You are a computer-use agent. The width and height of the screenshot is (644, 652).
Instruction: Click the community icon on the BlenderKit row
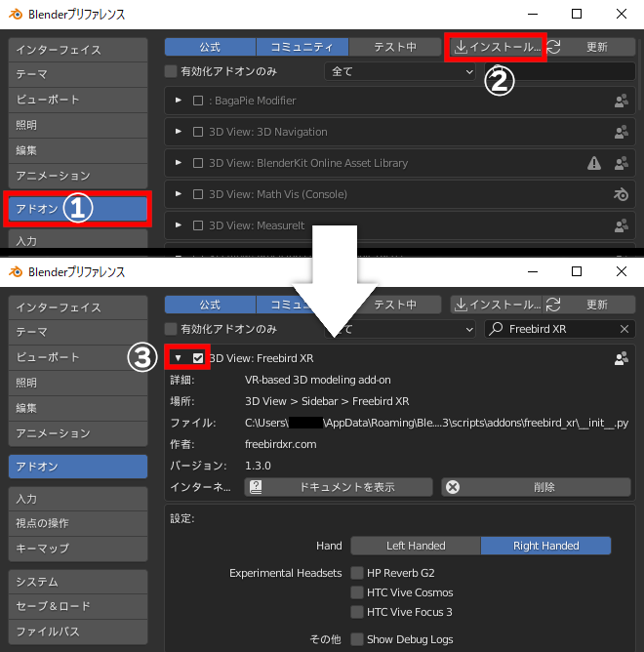tap(622, 163)
